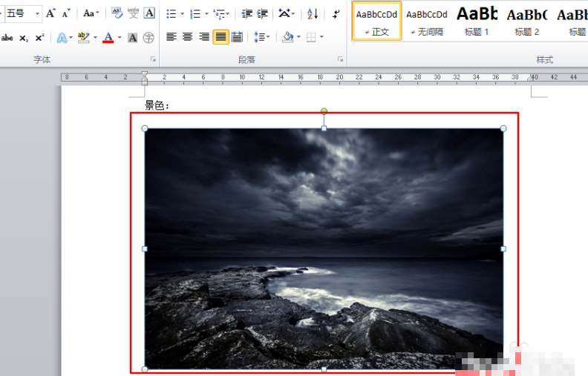The width and height of the screenshot is (588, 376).
Task: Toggle justified text alignment
Action: tap(220, 37)
